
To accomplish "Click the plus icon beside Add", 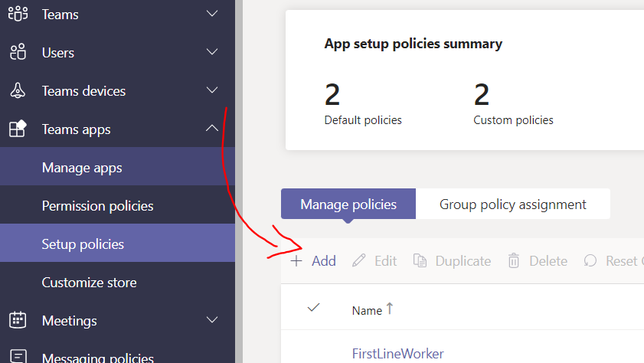I will tap(296, 260).
